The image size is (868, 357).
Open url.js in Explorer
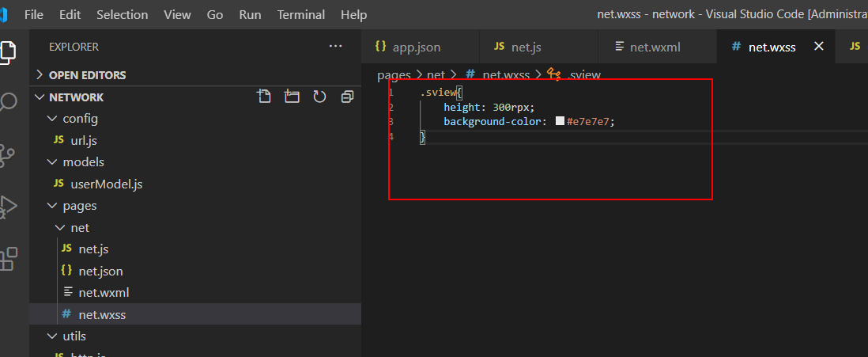[194, 140]
